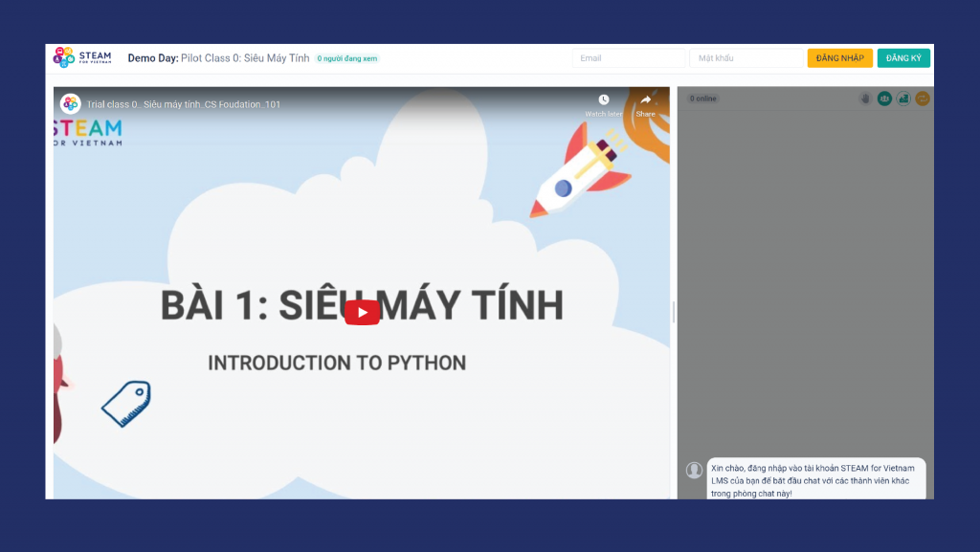Click the ĐĂNG KÝ button
980x552 pixels.
902,57
